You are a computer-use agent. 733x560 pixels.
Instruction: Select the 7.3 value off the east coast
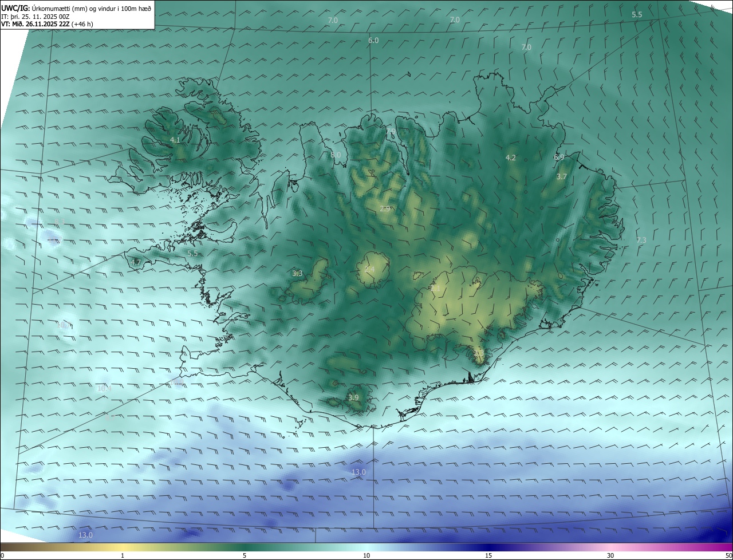click(641, 240)
